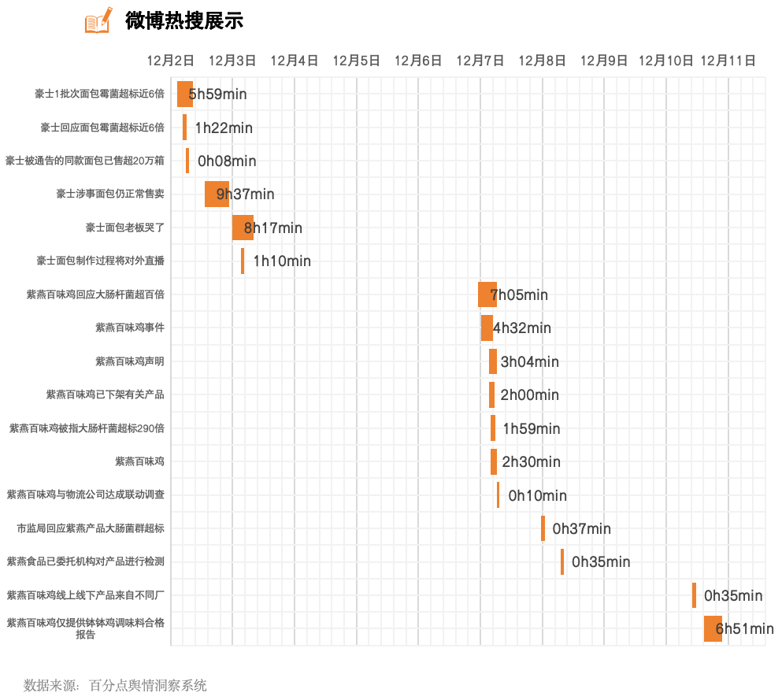This screenshot has height=700, width=782.
Task: Click the orange bar labeled 5h59min
Action: pos(185,94)
